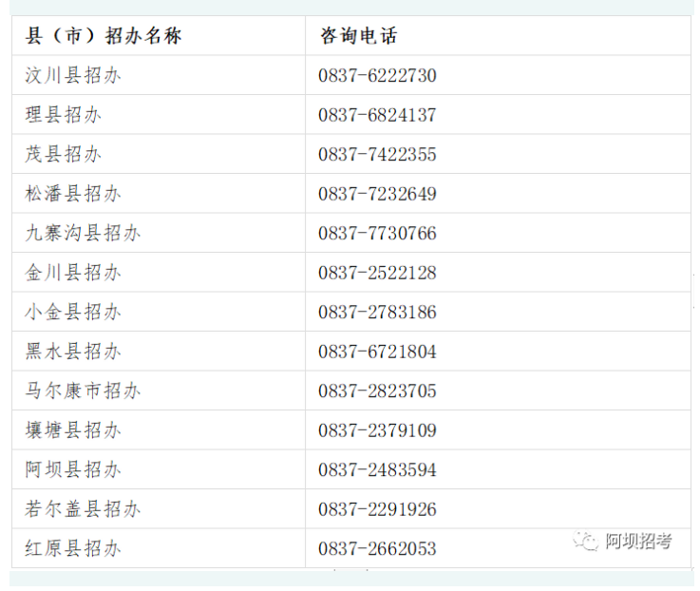Click the 咨询电话 column header
This screenshot has width=700, height=591.
pyautogui.click(x=358, y=36)
